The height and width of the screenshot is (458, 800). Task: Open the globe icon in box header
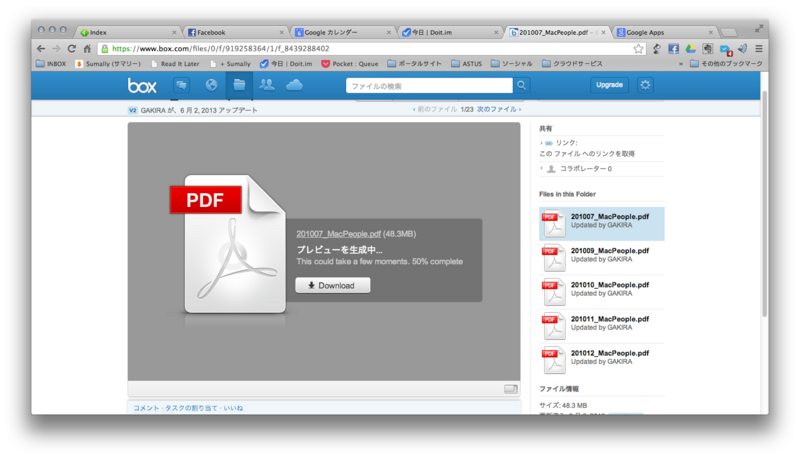click(211, 85)
